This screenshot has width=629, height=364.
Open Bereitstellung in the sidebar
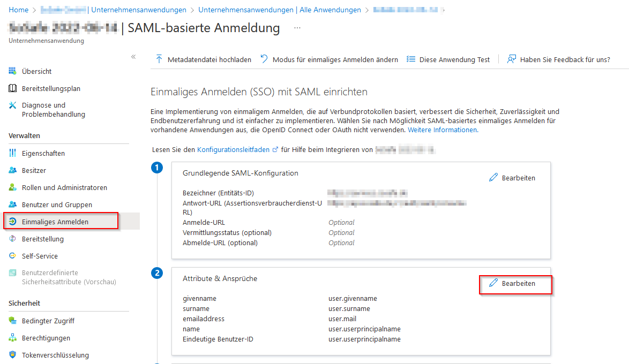pos(42,239)
